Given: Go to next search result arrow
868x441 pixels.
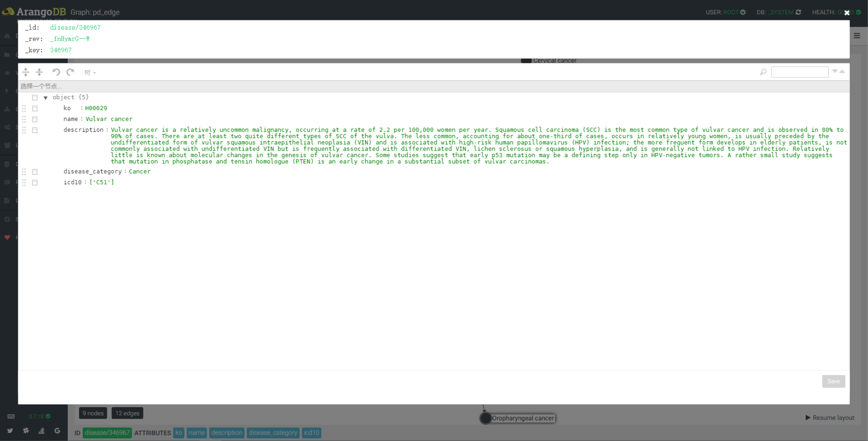Looking at the screenshot, I should click(835, 71).
